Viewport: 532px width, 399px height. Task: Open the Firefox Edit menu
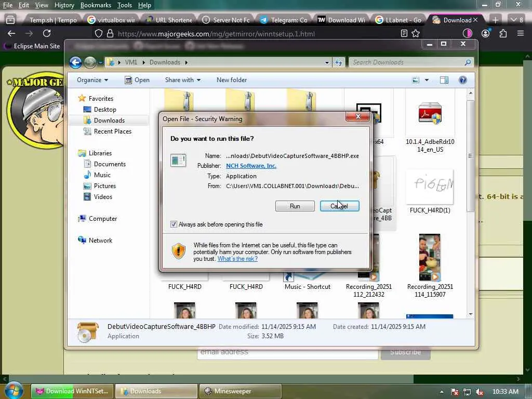24,5
